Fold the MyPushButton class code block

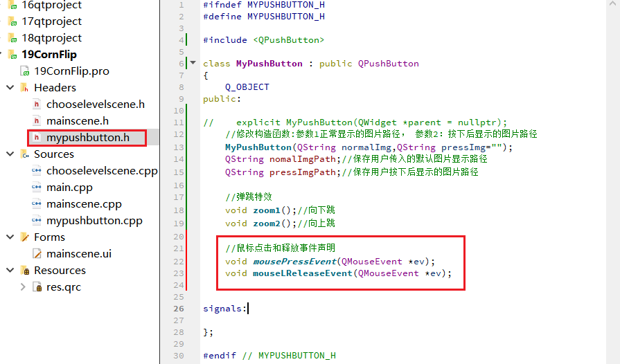pos(193,63)
